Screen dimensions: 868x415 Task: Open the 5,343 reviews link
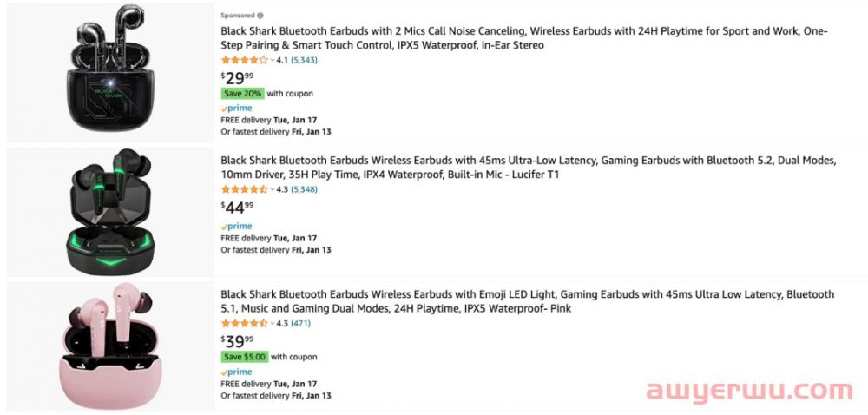pyautogui.click(x=304, y=60)
